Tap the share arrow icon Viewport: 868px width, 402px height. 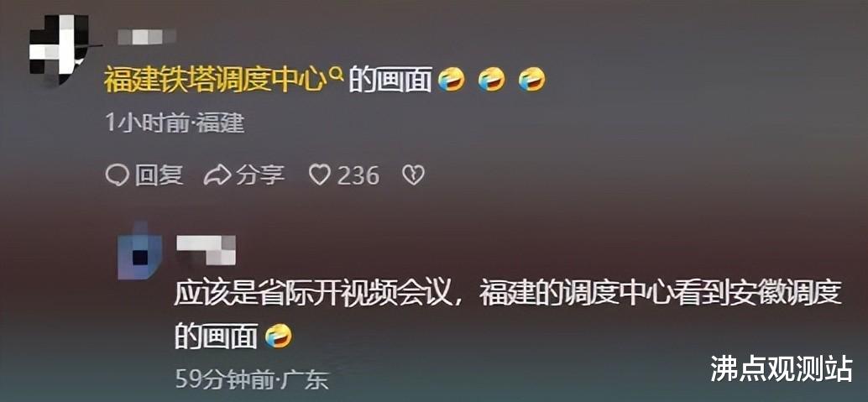click(x=216, y=176)
